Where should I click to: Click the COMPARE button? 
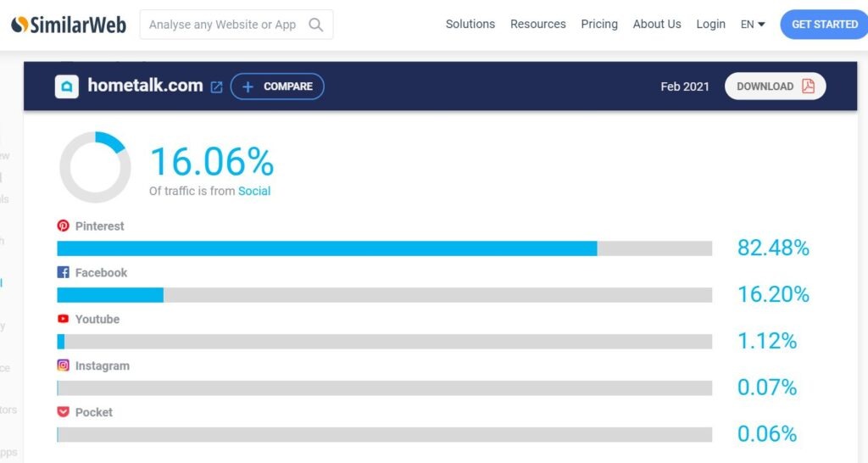point(277,86)
